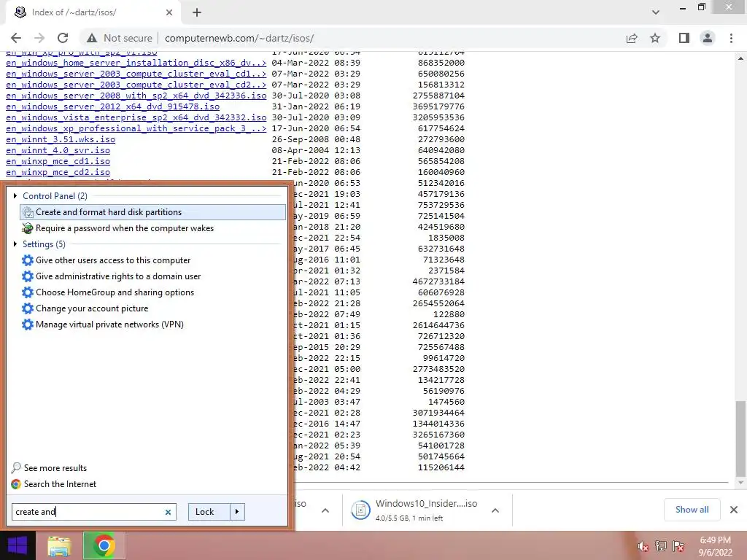Click the scrollbar down arrow
This screenshot has height=560, width=747.
pyautogui.click(x=740, y=483)
